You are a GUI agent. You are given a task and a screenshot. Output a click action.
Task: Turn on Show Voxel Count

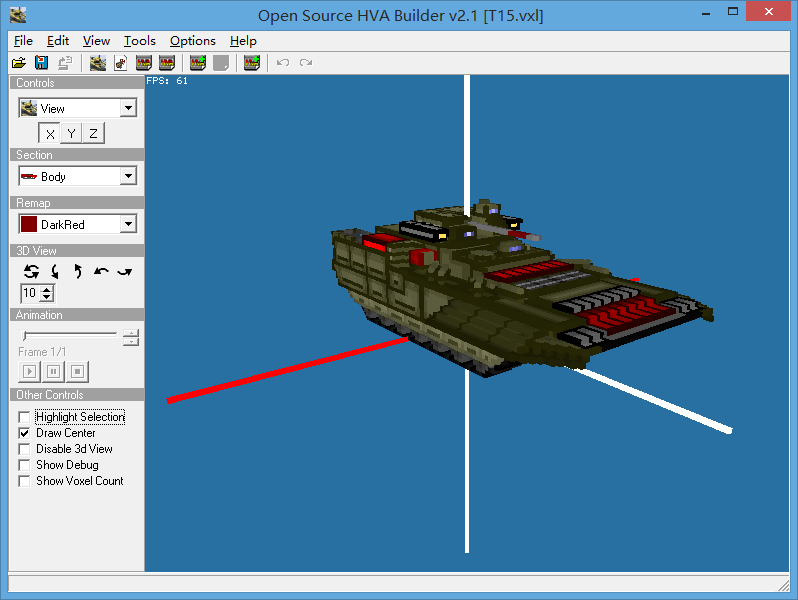coord(25,481)
